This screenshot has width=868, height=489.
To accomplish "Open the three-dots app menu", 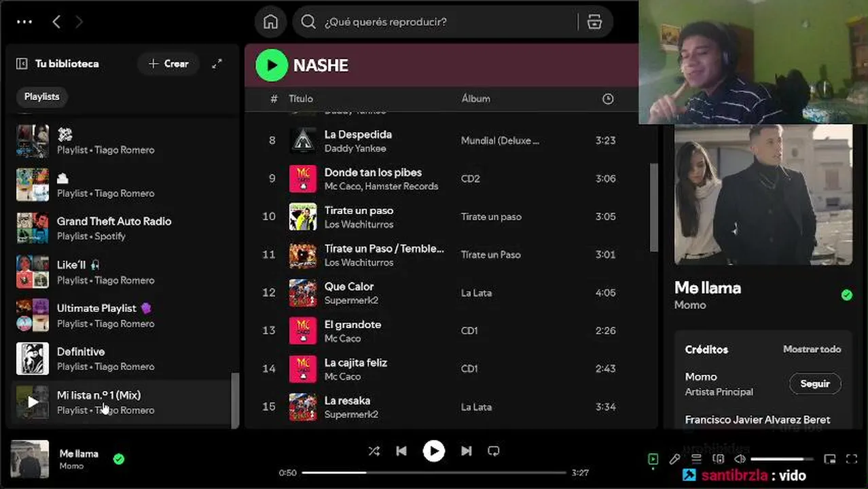I will pos(24,22).
